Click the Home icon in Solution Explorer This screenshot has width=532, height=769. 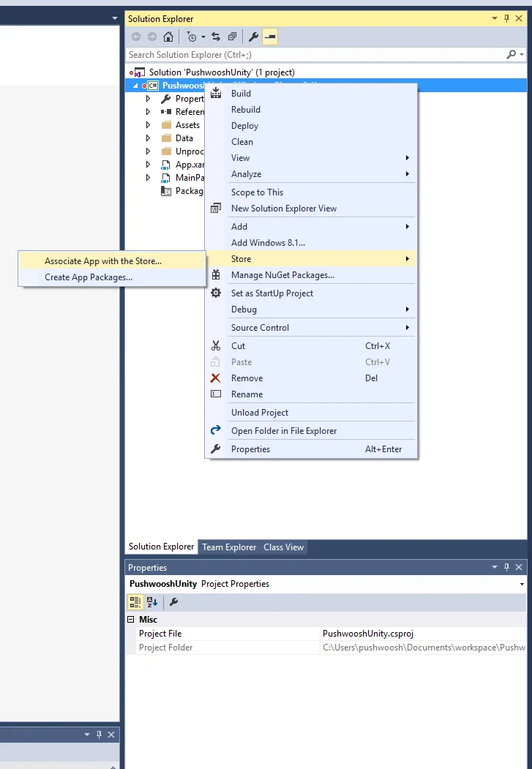tap(168, 37)
